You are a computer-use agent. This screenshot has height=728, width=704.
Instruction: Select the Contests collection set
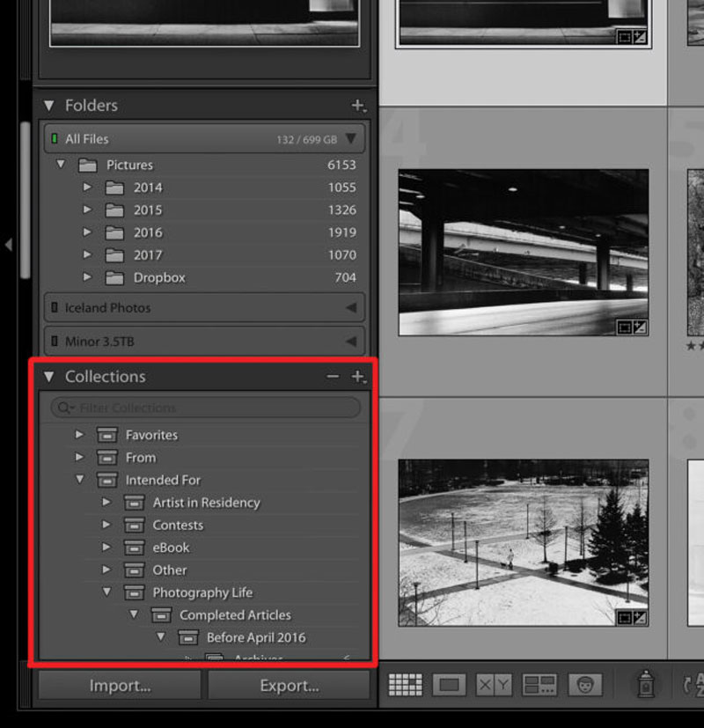[x=177, y=525]
